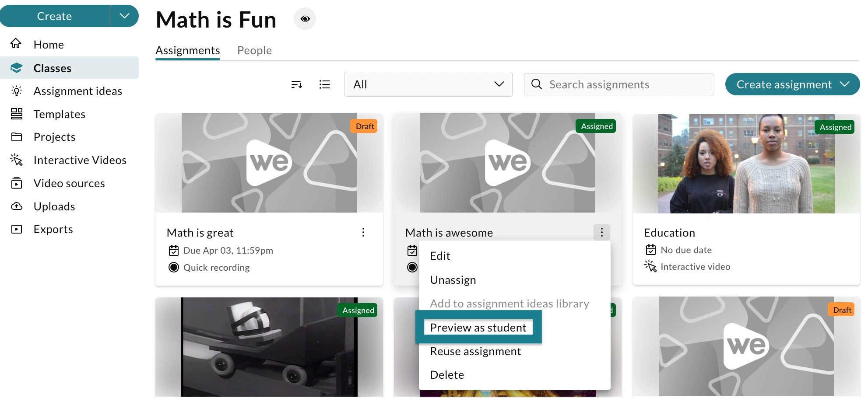Switch to the Assignments tab
The image size is (868, 398).
pyautogui.click(x=188, y=50)
